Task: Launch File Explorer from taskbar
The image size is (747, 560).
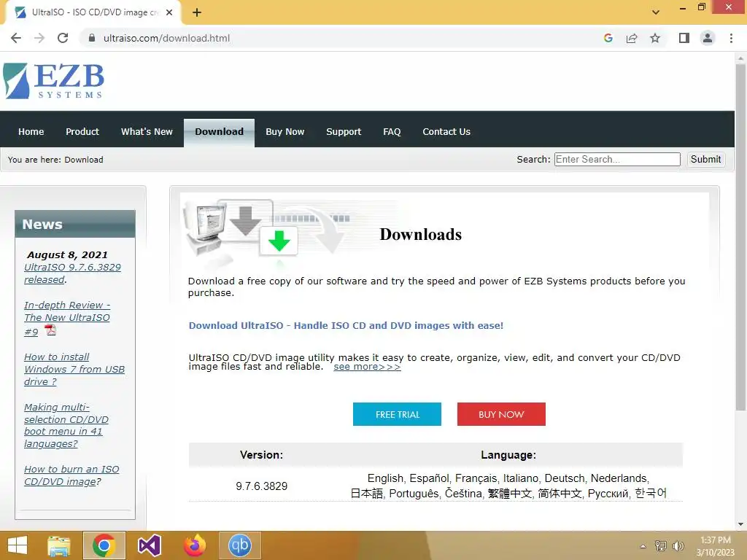Action: point(58,545)
